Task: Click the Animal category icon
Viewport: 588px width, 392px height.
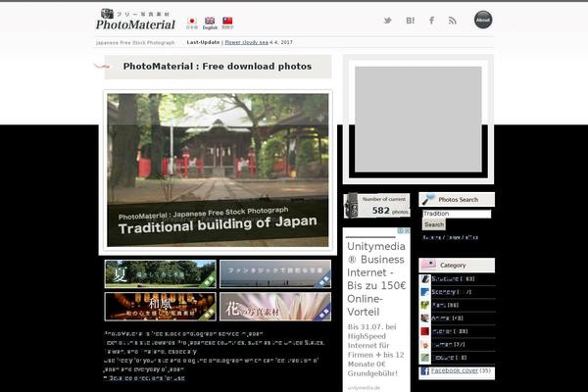Action: click(425, 318)
